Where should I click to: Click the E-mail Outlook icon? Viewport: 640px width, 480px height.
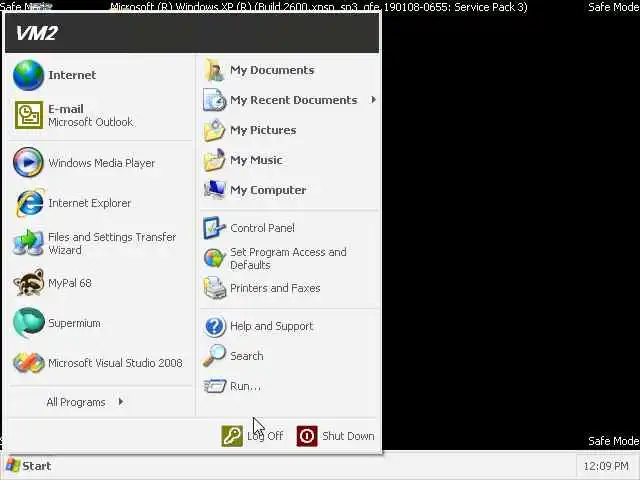pos(29,115)
